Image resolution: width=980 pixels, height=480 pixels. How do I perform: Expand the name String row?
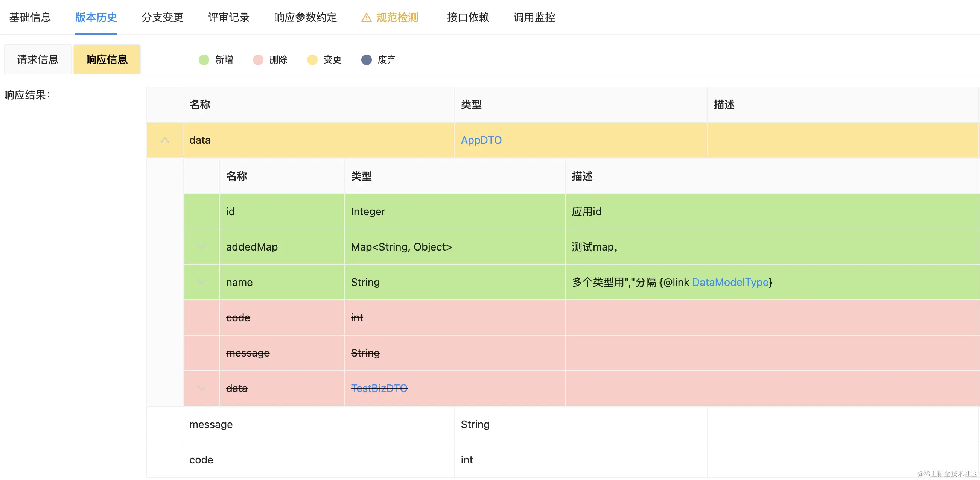click(x=202, y=282)
